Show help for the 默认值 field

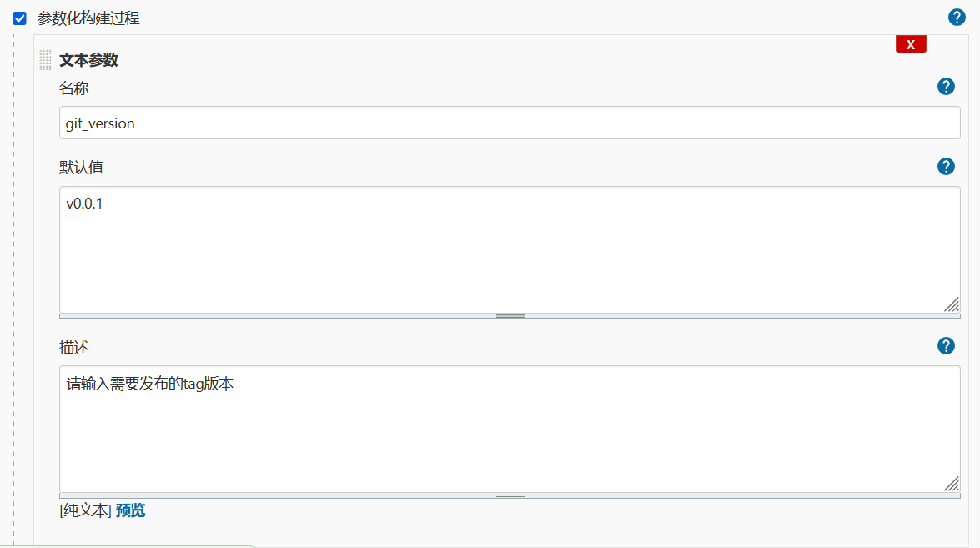point(946,166)
